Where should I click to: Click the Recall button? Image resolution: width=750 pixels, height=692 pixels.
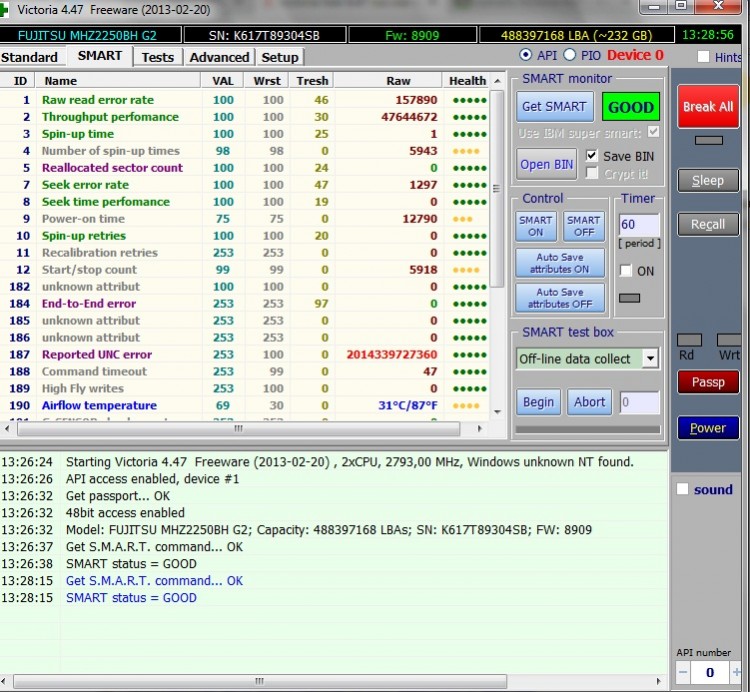tap(708, 224)
